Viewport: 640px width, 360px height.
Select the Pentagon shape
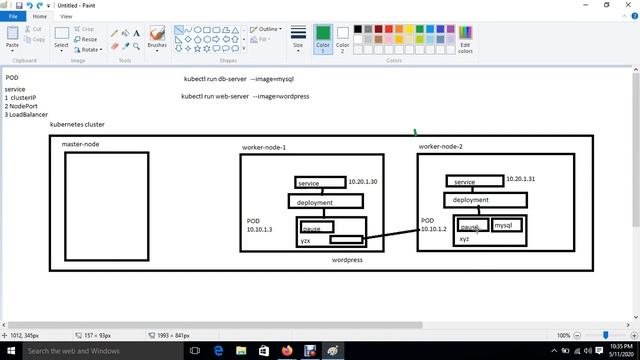(198, 40)
